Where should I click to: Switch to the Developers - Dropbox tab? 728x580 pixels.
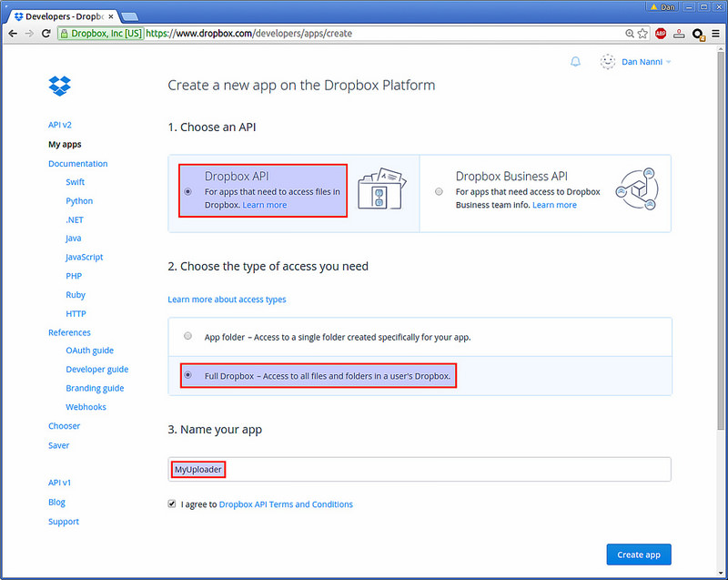[65, 16]
